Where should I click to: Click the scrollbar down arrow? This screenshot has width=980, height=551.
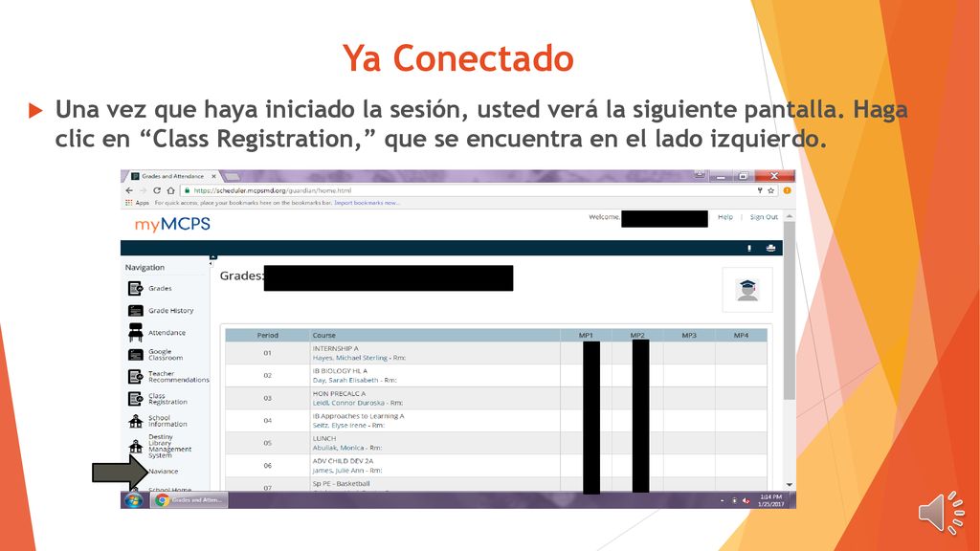pyautogui.click(x=790, y=485)
